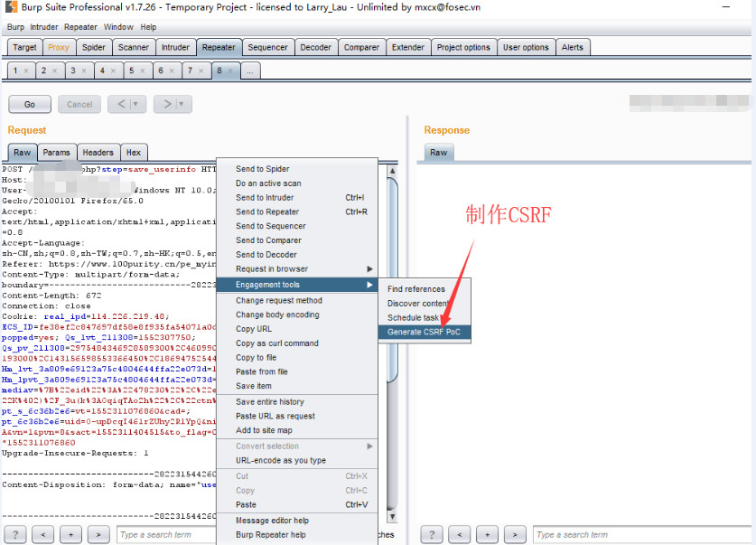
Task: Go forward in Repeater history
Action: 167,104
